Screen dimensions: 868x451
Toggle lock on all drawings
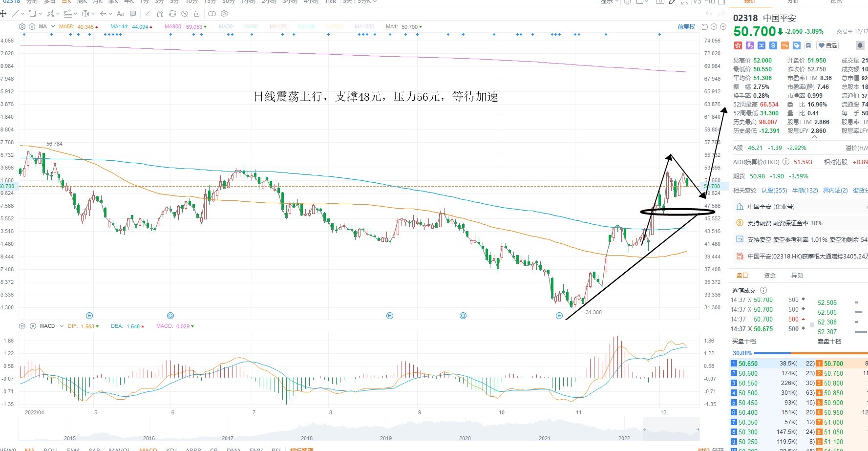click(172, 14)
